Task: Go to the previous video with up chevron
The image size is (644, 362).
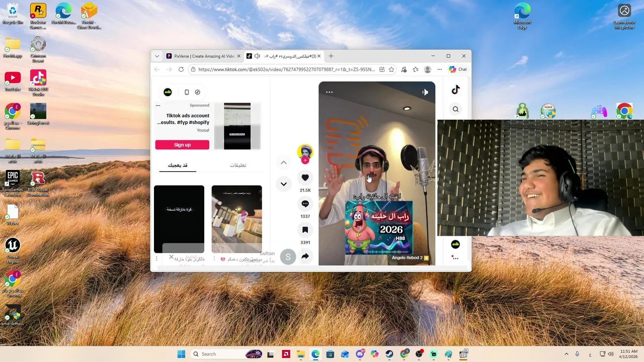Action: click(284, 162)
